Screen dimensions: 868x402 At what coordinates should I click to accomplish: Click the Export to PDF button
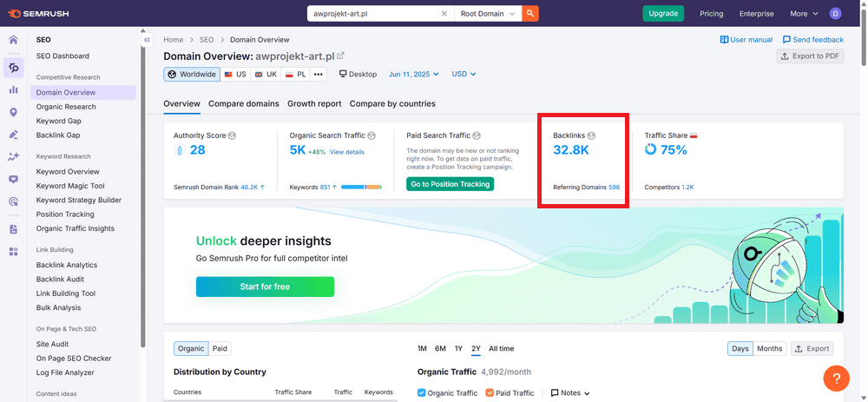click(810, 56)
